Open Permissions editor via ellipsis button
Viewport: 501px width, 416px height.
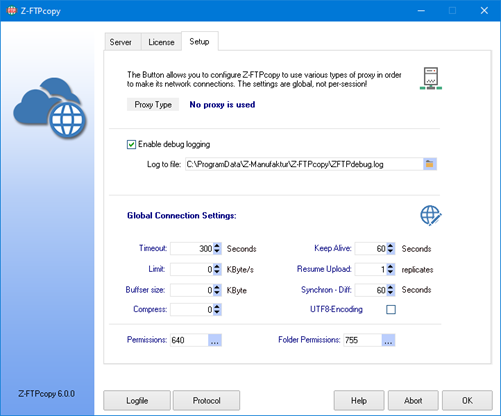[x=215, y=340]
